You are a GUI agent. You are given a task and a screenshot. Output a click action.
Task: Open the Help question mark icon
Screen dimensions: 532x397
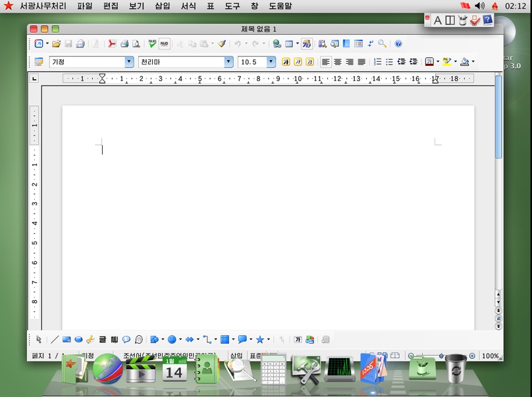[398, 43]
